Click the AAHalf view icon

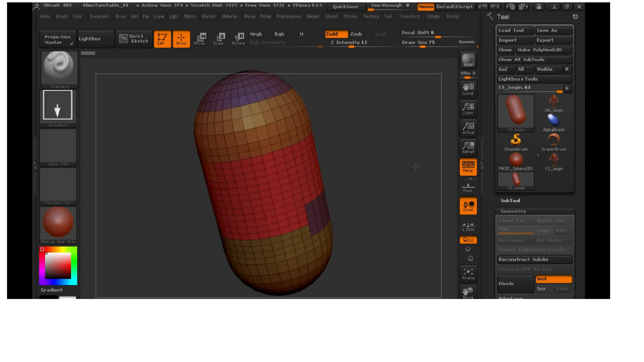pos(468,147)
